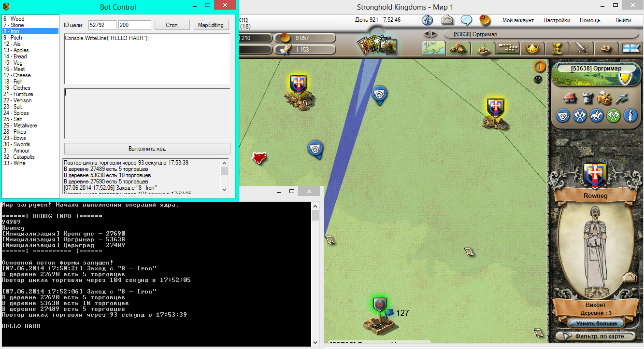The image size is (644, 349).
Task: Click the card deck in top bar
Action: coord(377,45)
